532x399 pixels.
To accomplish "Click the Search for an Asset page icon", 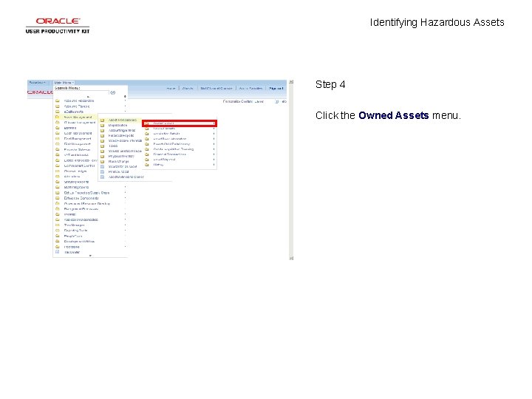I will tap(102, 166).
